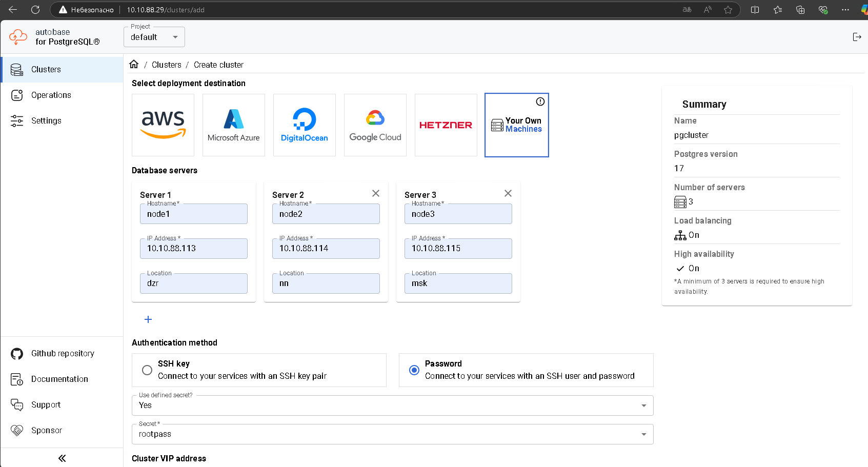Open browser collections icon
This screenshot has width=868, height=467.
point(800,10)
